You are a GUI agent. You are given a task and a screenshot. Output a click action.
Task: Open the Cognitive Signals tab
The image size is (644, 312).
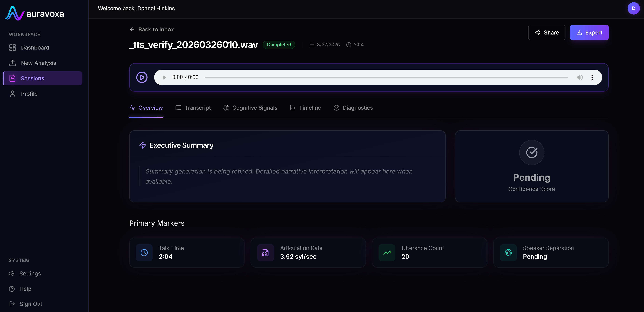click(250, 108)
